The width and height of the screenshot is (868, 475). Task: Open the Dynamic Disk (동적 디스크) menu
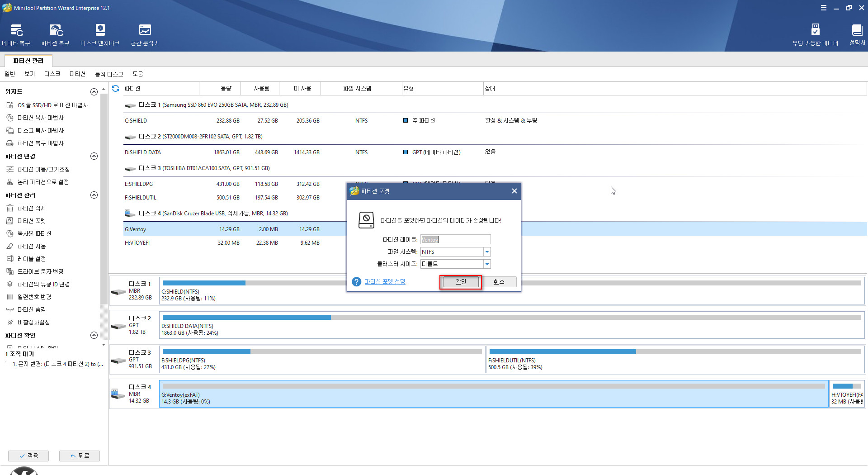(109, 74)
